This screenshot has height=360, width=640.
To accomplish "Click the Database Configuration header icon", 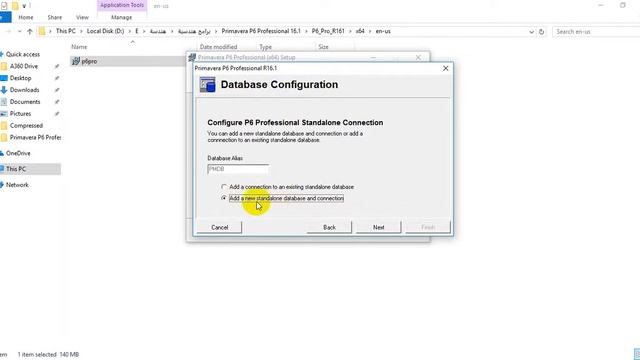I will [207, 84].
